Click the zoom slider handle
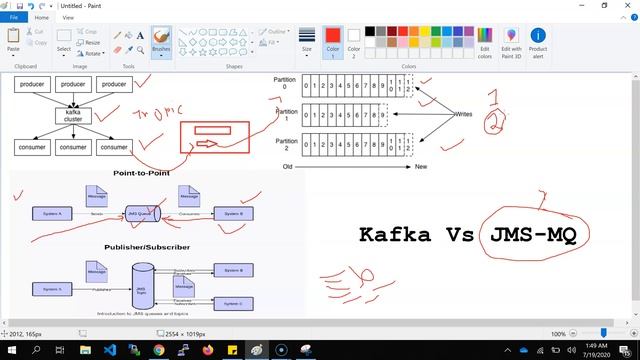This screenshot has width=640, height=360. click(603, 333)
